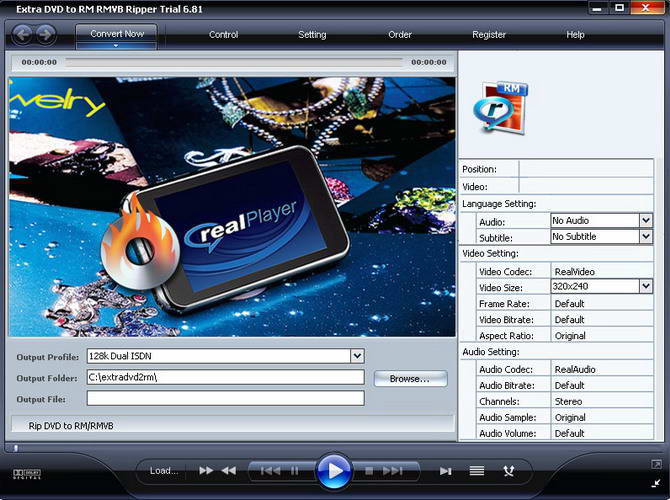Stop playback
The height and width of the screenshot is (500, 670).
(x=369, y=471)
